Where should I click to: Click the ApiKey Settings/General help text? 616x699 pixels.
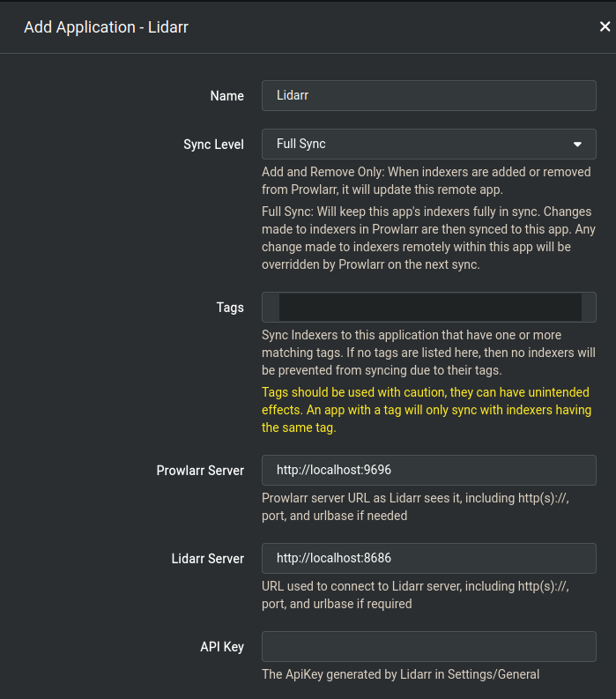(x=400, y=674)
